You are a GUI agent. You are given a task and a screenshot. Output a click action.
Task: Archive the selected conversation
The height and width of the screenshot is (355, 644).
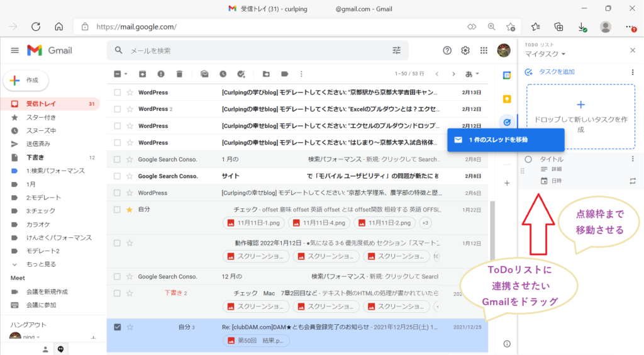tap(143, 74)
